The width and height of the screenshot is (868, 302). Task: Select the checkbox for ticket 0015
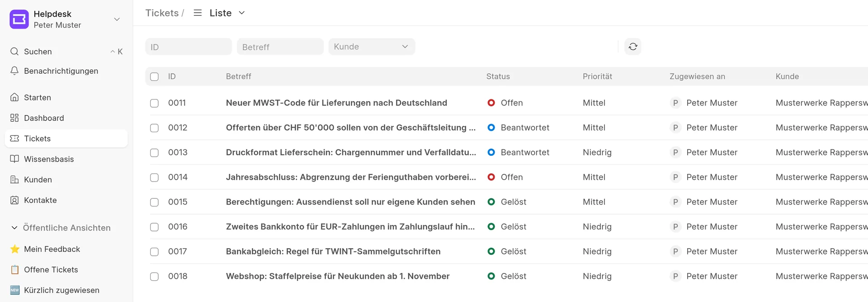click(x=154, y=202)
